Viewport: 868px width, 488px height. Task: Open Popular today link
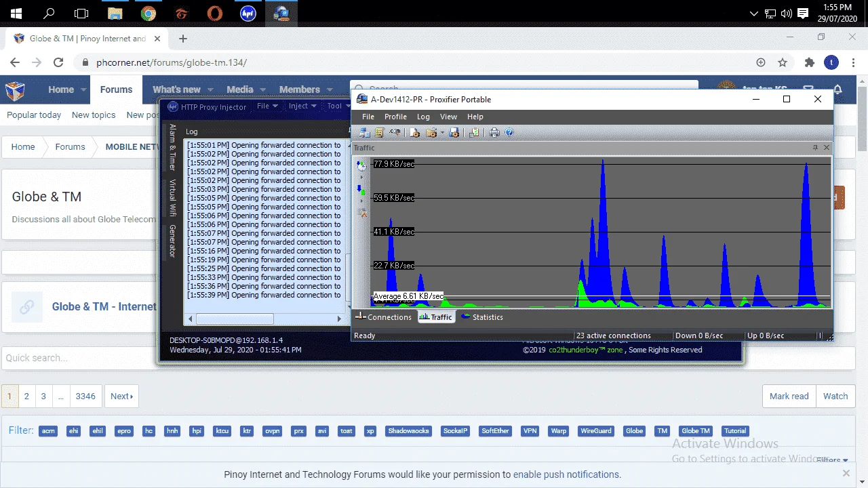[x=34, y=115]
